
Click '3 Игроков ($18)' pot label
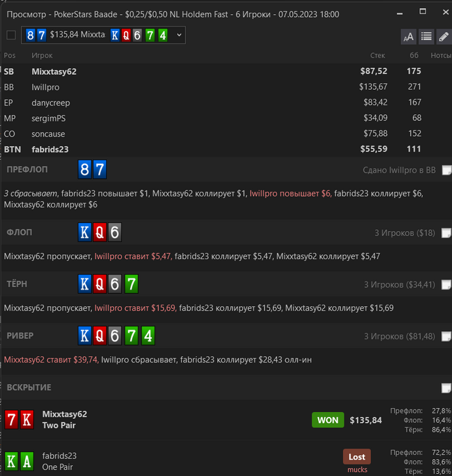(404, 233)
